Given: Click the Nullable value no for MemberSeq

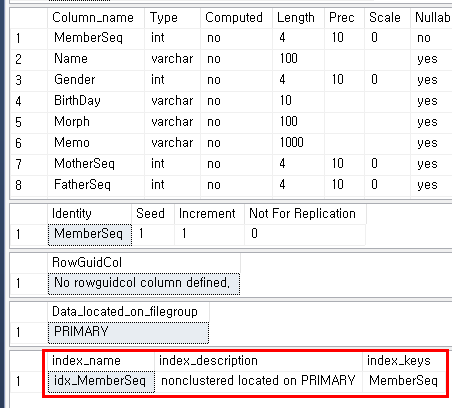Looking at the screenshot, I should [431, 38].
